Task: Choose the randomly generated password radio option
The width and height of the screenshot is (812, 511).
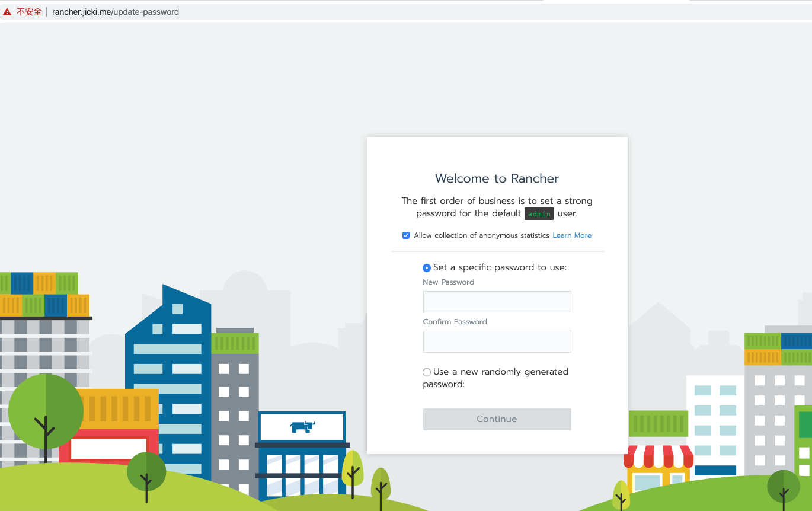Action: pos(427,372)
